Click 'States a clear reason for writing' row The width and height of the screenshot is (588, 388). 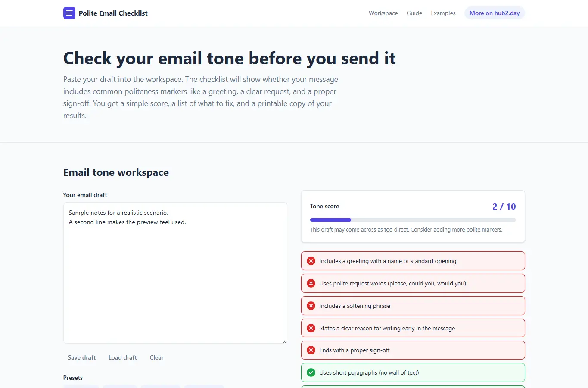(413, 328)
